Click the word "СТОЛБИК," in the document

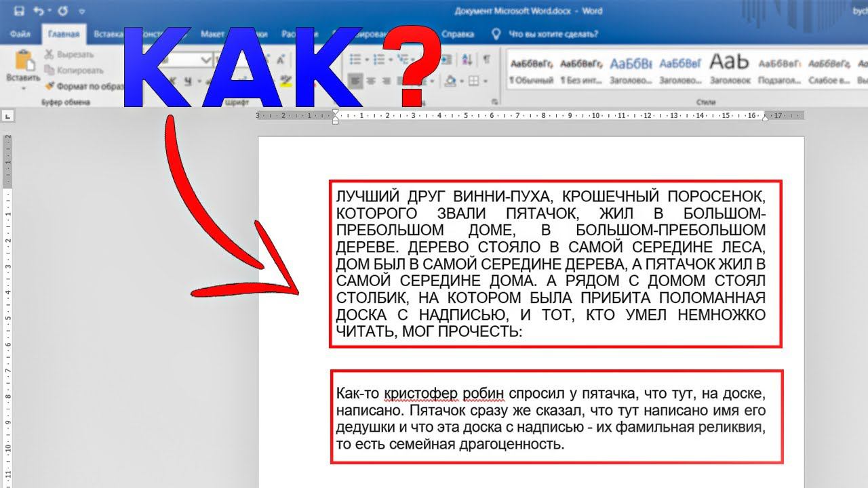pos(372,298)
